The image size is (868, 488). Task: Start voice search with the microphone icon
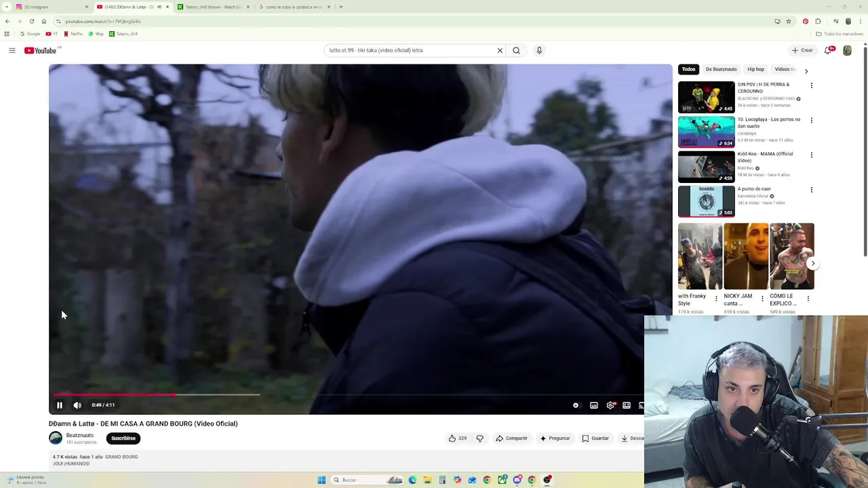(x=539, y=50)
